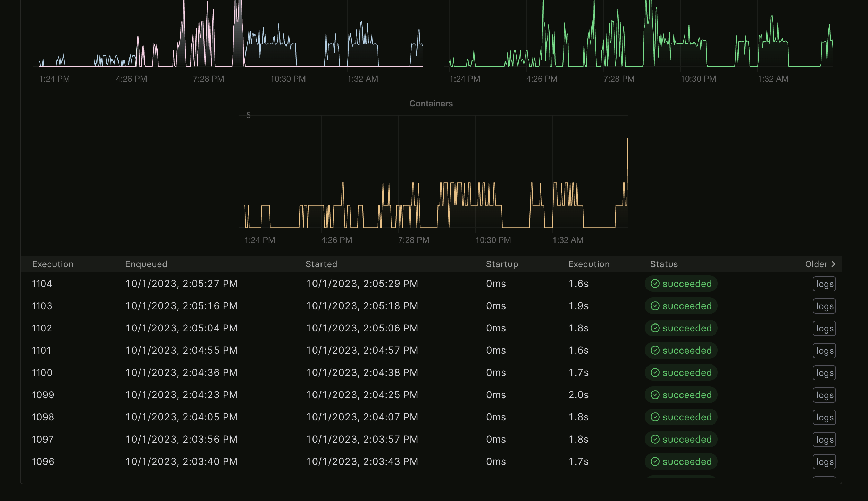
Task: Open logs for execution 1104
Action: point(824,284)
